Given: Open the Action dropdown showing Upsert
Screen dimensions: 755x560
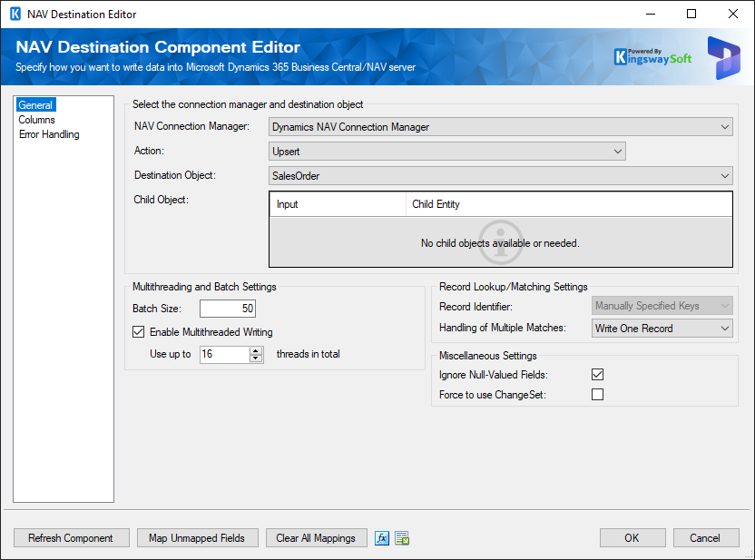Looking at the screenshot, I should pyautogui.click(x=446, y=152).
